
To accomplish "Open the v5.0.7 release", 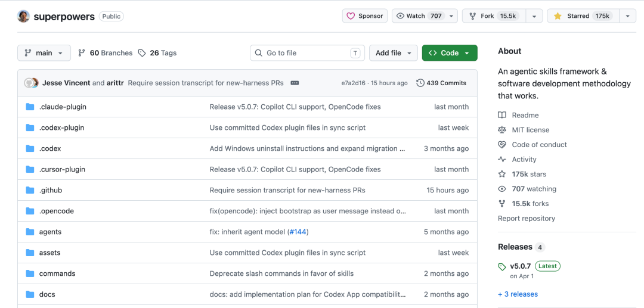I will click(x=521, y=266).
